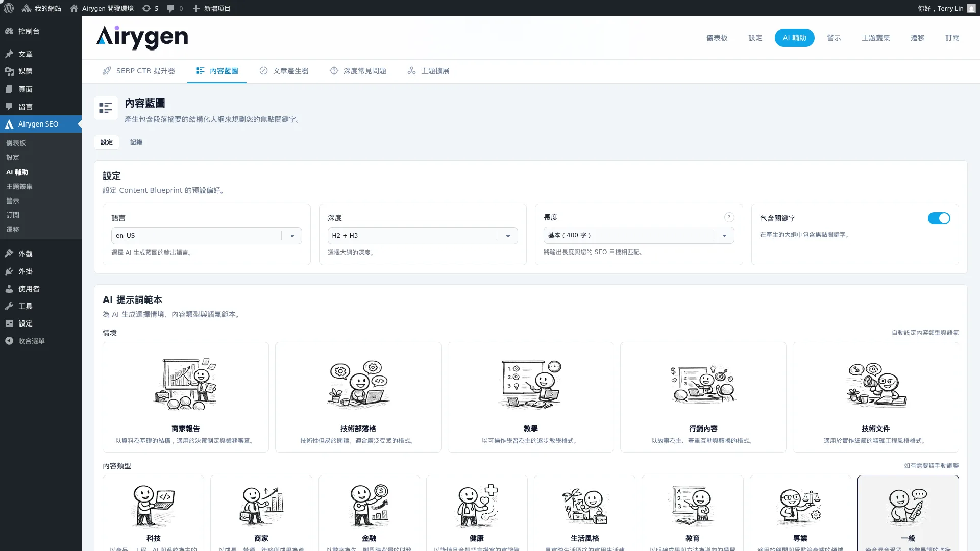
Task: Open 儀表板 in the sidebar submenu
Action: [x=16, y=143]
